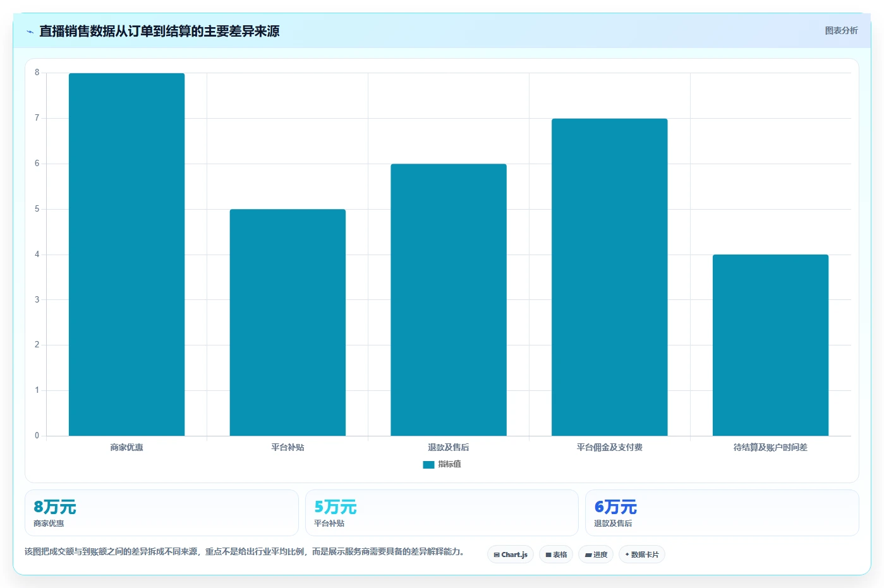Click the 平台佣金及支付费 bar
The width and height of the screenshot is (884, 588).
pyautogui.click(x=610, y=277)
